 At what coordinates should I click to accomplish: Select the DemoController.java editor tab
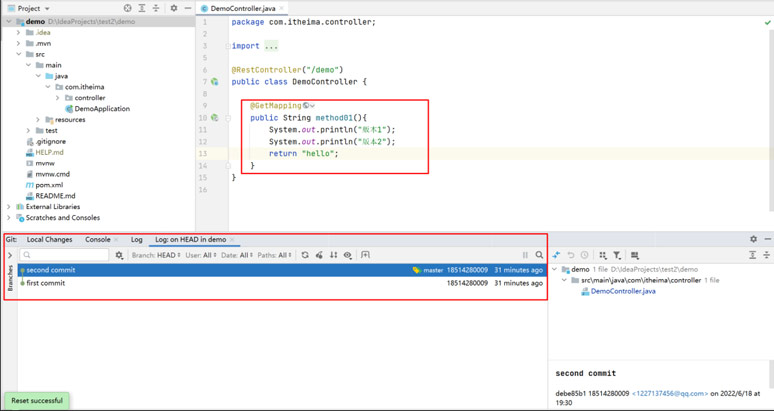243,8
